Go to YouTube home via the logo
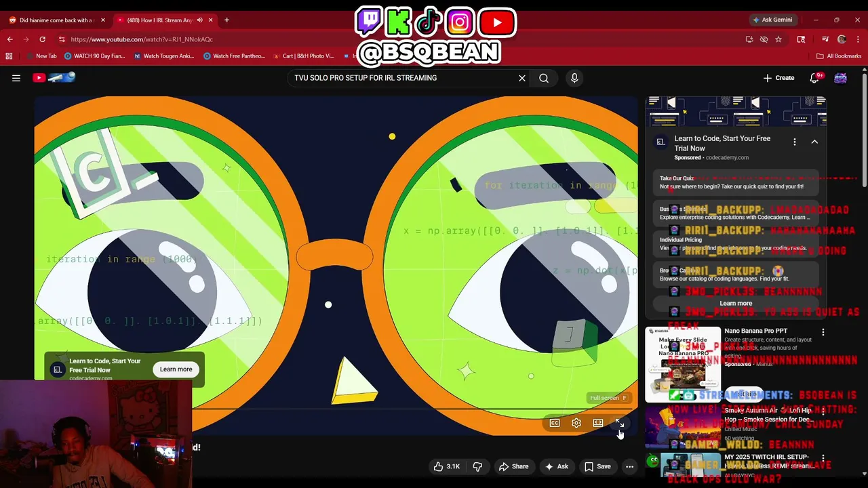 pos(54,77)
